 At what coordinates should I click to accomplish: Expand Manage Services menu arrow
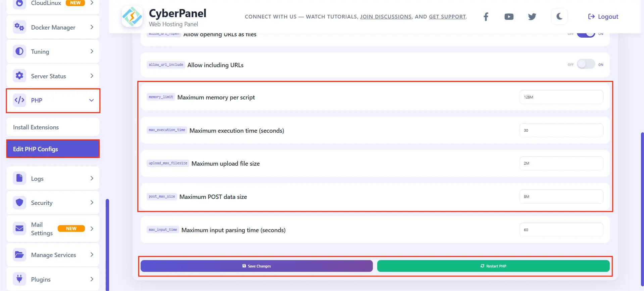coord(92,255)
